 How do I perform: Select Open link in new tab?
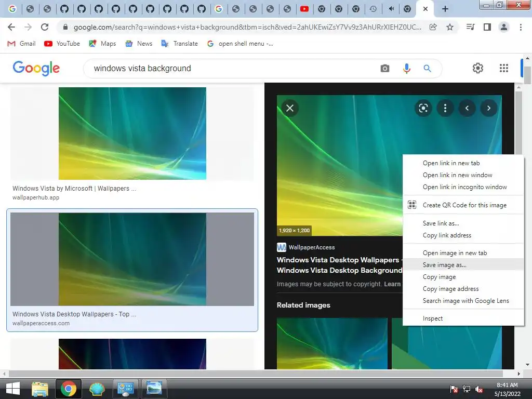(463, 163)
